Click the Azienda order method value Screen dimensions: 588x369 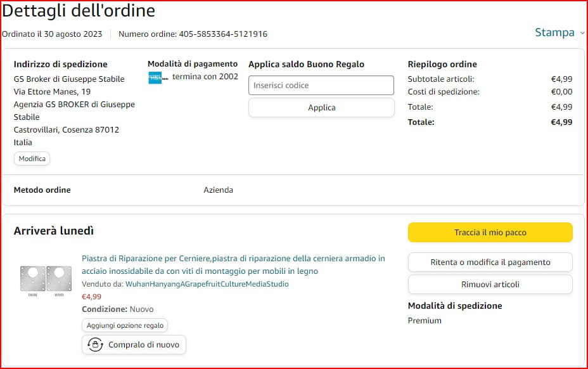point(218,190)
